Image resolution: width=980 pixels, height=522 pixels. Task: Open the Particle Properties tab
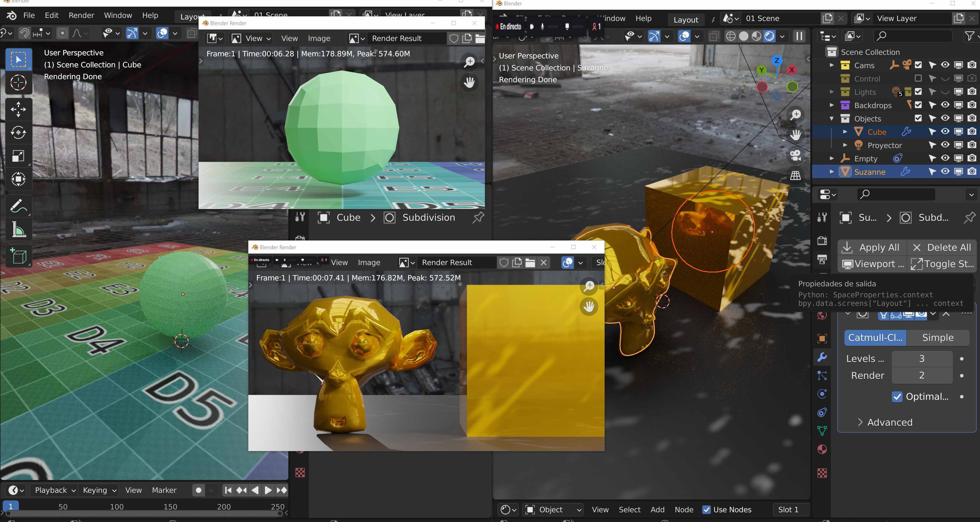coord(822,375)
